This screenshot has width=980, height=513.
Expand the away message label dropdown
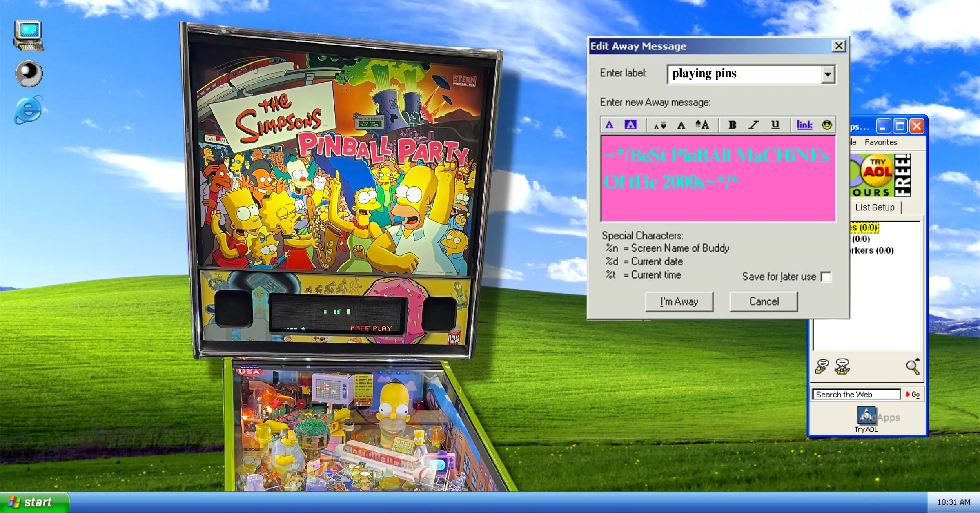pos(827,74)
